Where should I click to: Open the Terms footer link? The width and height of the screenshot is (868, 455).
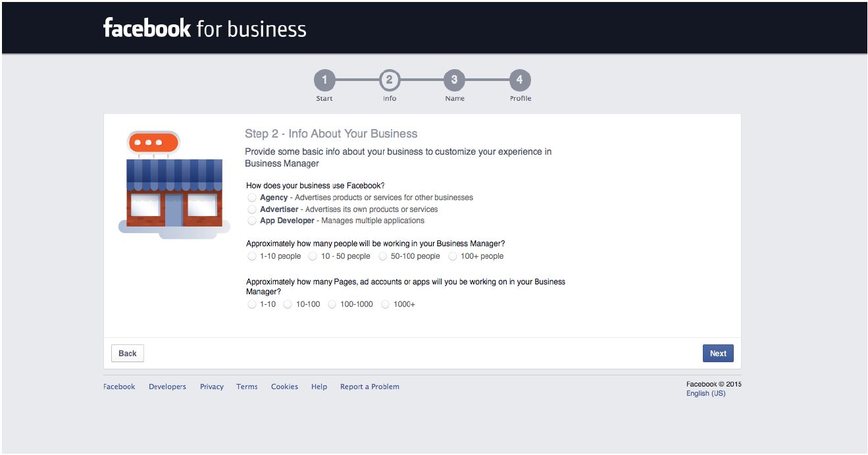[247, 387]
